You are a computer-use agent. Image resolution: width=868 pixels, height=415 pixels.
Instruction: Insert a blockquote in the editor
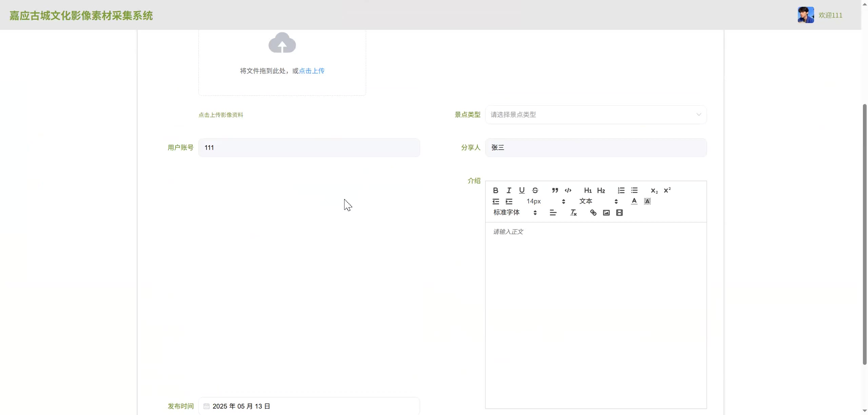[555, 190]
